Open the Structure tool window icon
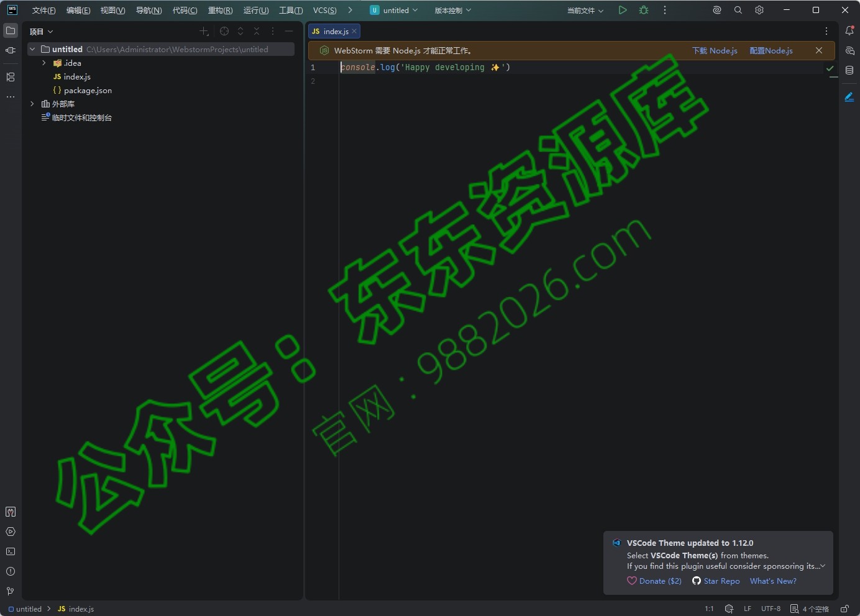This screenshot has width=860, height=616. click(10, 77)
